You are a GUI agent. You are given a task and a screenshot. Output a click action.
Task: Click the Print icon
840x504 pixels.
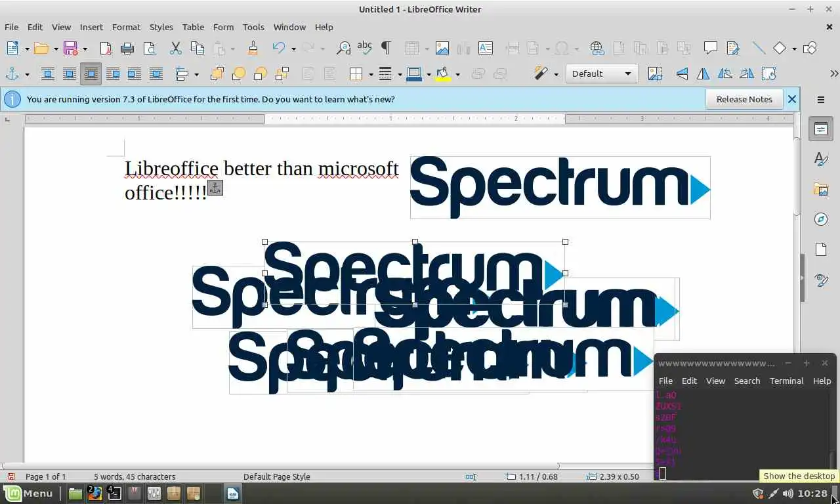click(x=127, y=48)
